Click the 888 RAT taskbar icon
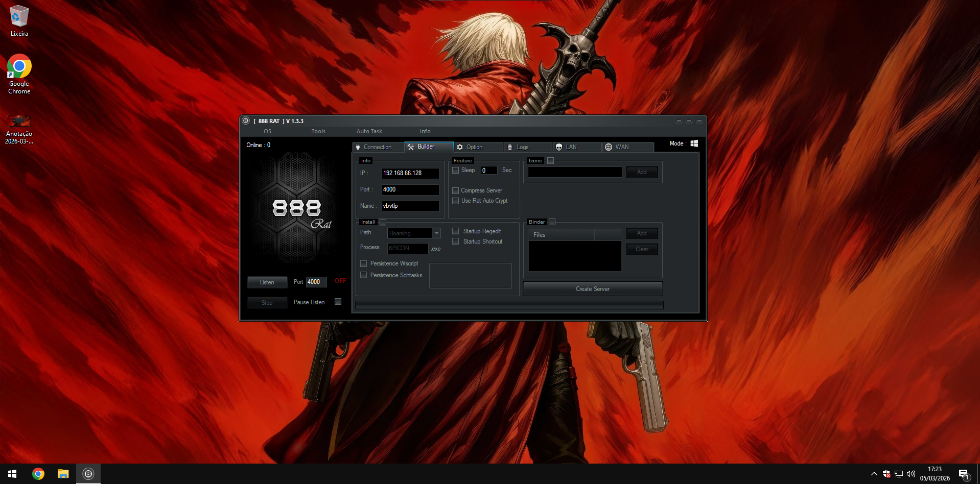This screenshot has height=484, width=980. pos(88,474)
